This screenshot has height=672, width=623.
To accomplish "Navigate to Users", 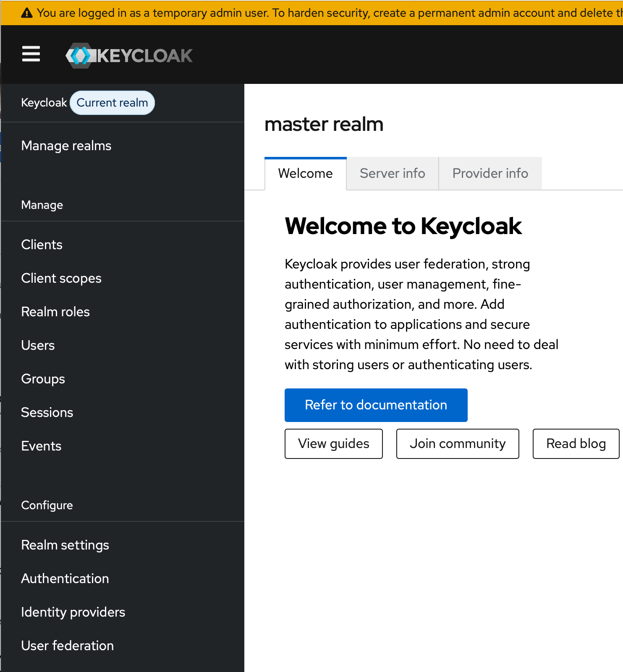I will (38, 345).
